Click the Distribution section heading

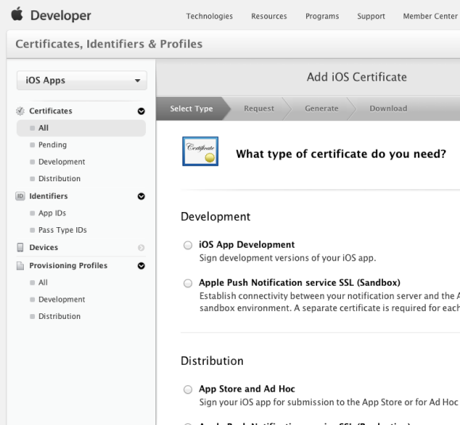click(212, 361)
